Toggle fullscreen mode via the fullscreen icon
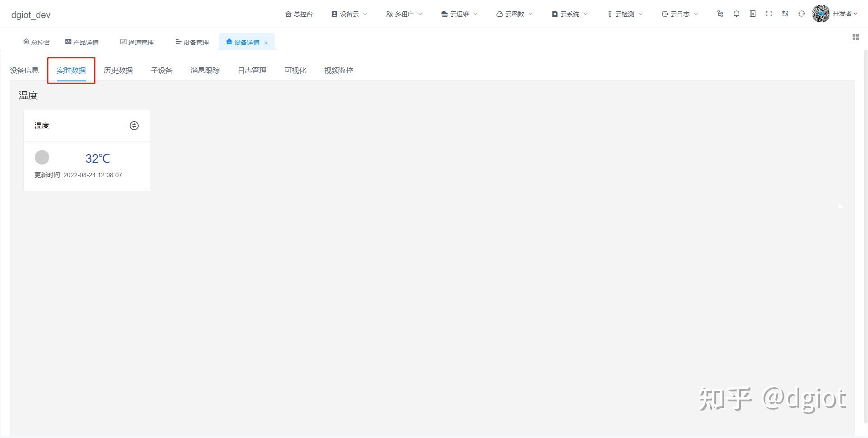This screenshot has height=438, width=868. 769,14
